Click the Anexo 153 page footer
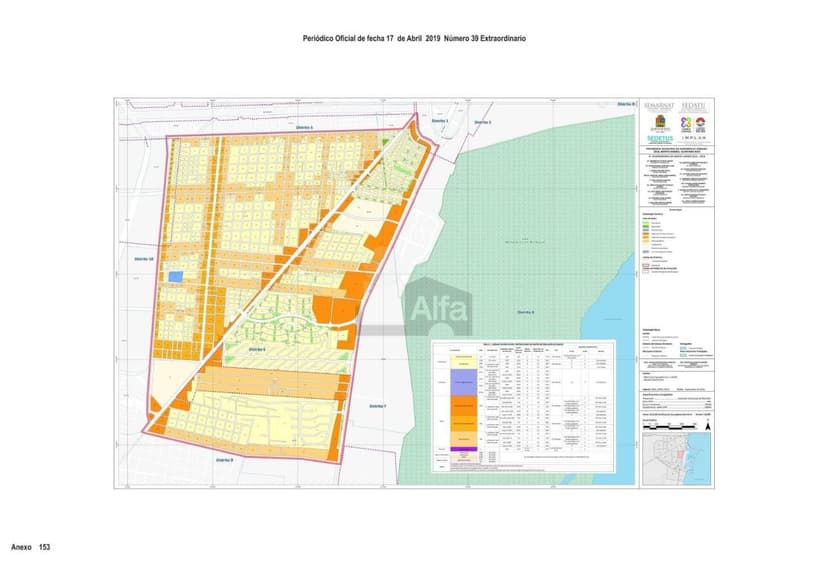828x585 pixels. (30, 548)
